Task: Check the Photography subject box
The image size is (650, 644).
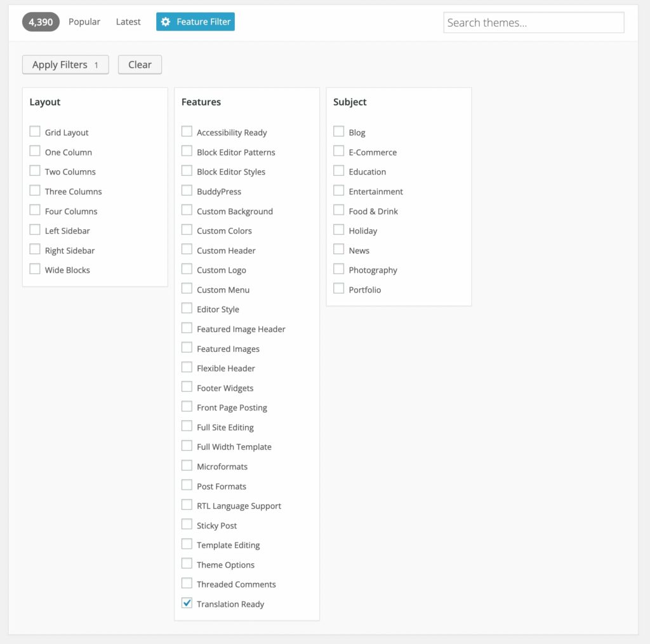Action: (339, 269)
